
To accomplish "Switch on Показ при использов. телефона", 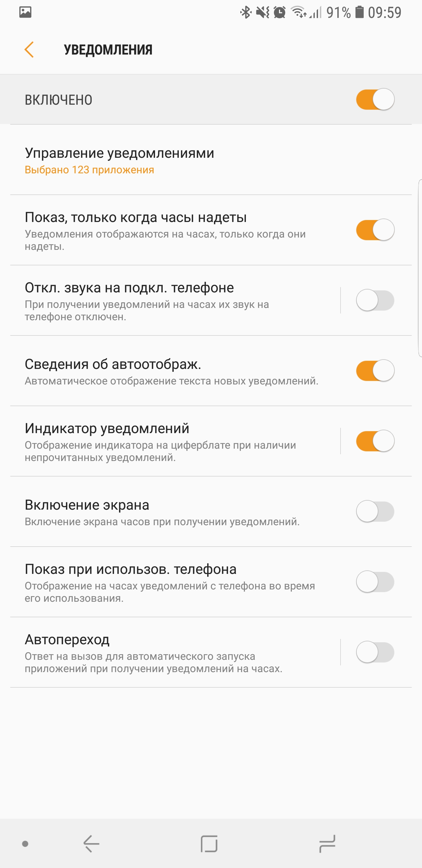I will 375,582.
